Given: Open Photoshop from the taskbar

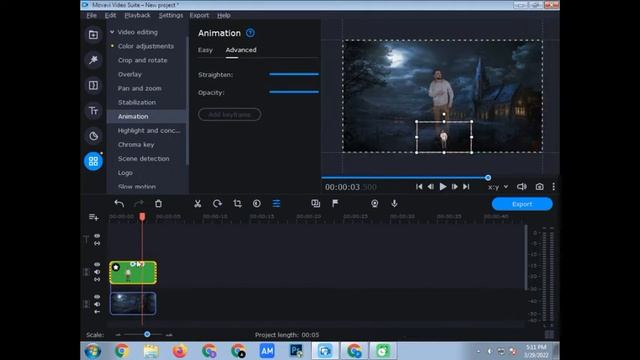Looking at the screenshot, I should tap(296, 351).
